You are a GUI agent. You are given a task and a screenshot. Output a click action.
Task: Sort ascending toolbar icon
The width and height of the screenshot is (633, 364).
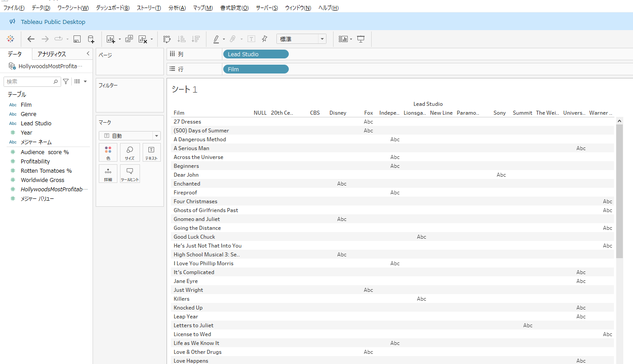pyautogui.click(x=181, y=39)
